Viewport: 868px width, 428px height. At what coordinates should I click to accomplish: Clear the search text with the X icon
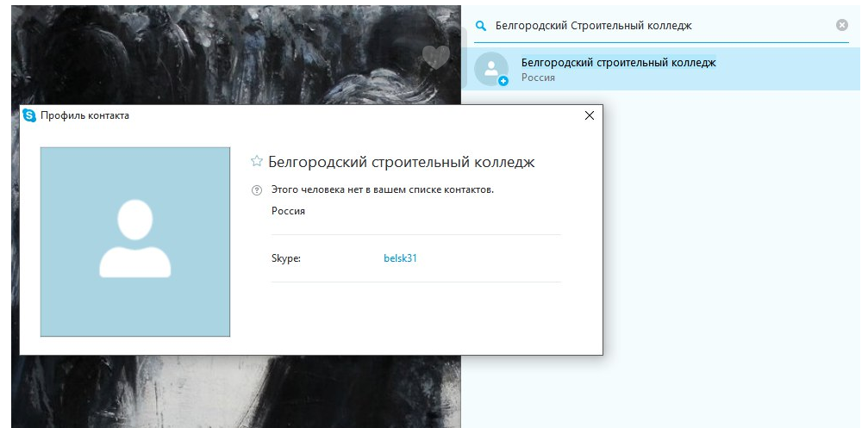click(842, 25)
